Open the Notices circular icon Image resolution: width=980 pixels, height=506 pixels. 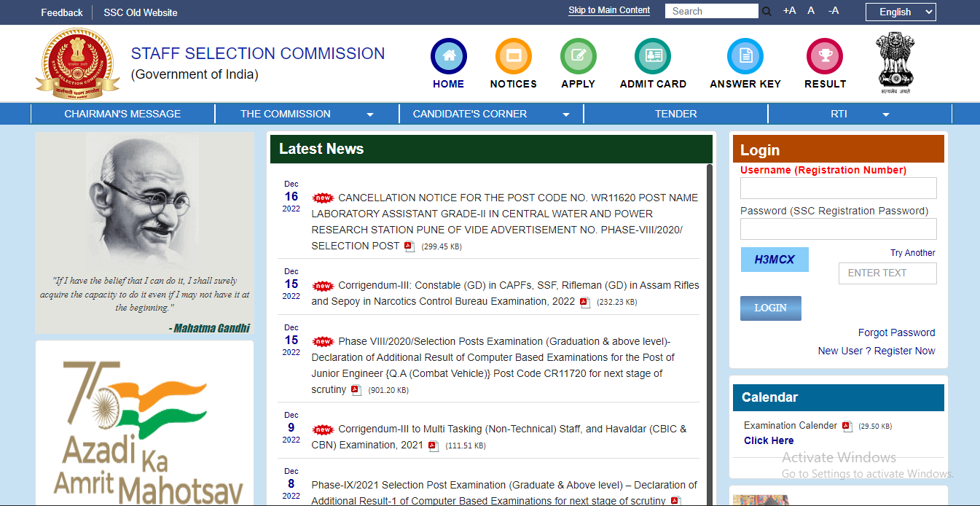click(514, 56)
